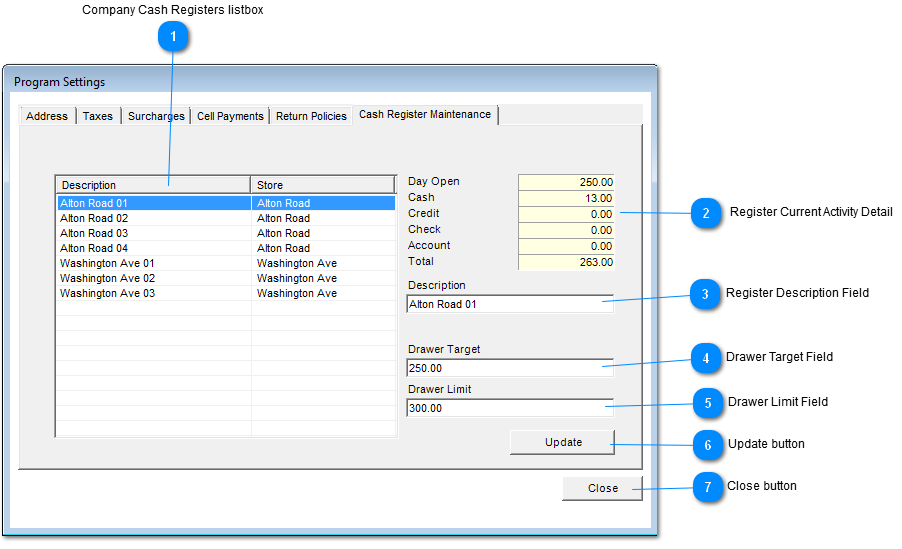The width and height of the screenshot is (902, 549).
Task: Click the Description column header
Action: point(153,185)
